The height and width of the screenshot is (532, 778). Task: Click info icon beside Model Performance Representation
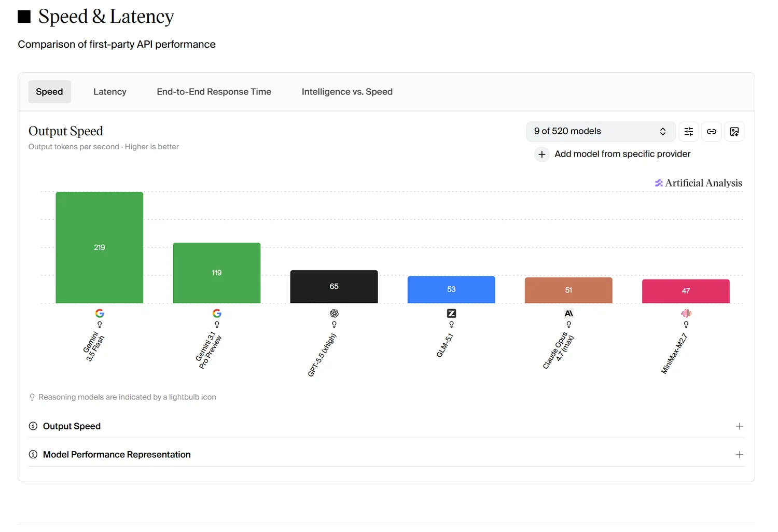pyautogui.click(x=33, y=455)
